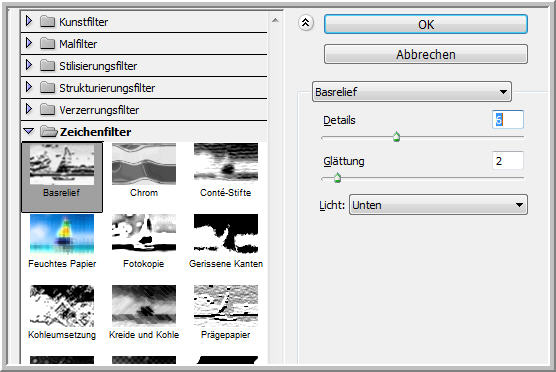Click the Verzerrungsfilter folder icon
556x372 pixels.
47,110
